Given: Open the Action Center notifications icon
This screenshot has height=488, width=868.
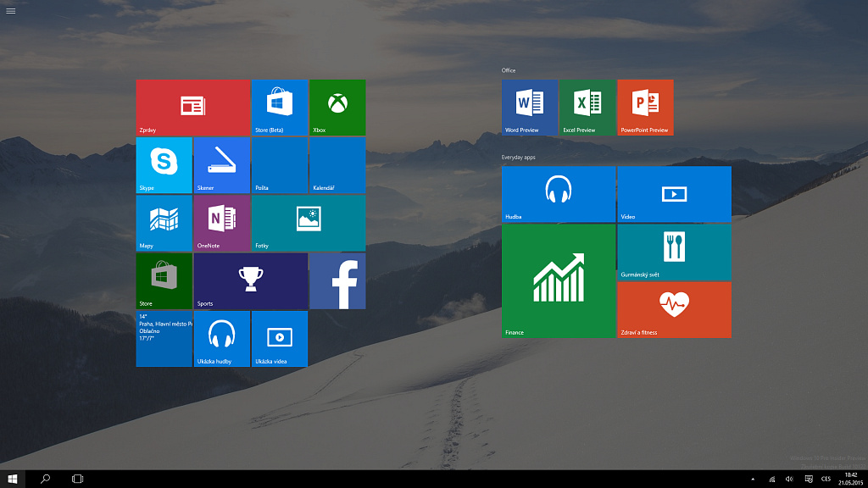Looking at the screenshot, I should (809, 480).
